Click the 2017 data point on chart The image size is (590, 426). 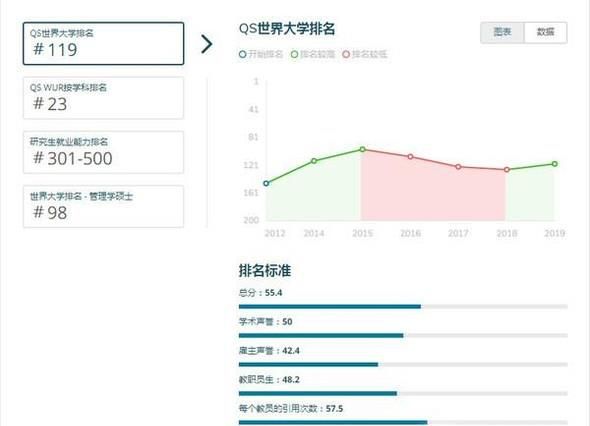(x=458, y=166)
